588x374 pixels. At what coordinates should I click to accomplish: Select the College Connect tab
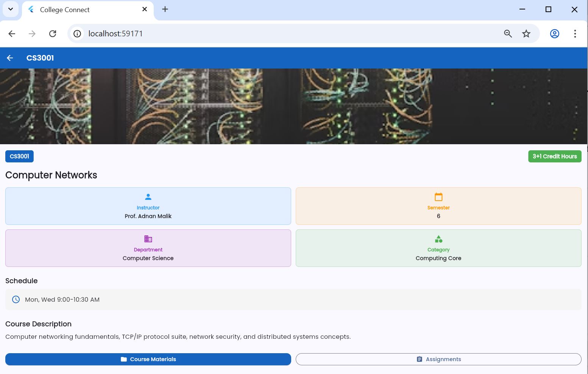click(x=76, y=10)
